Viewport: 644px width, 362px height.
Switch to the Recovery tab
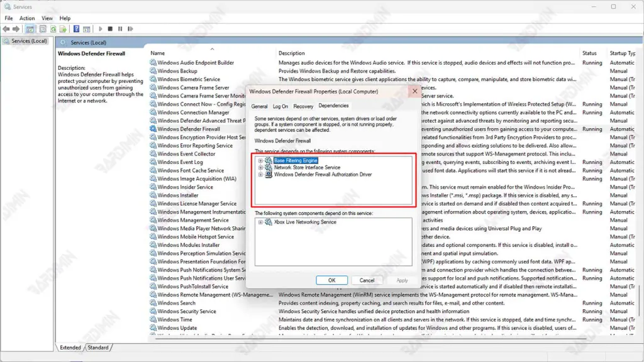303,106
